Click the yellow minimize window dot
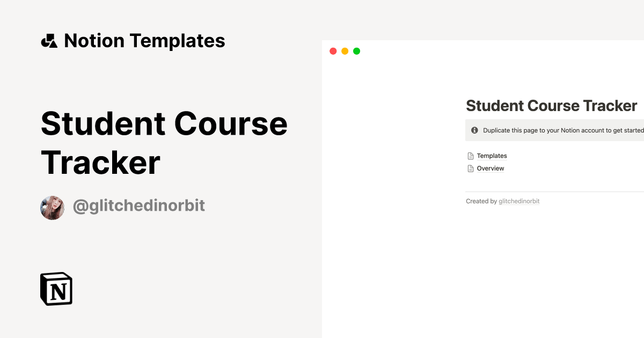The image size is (644, 338). tap(345, 51)
